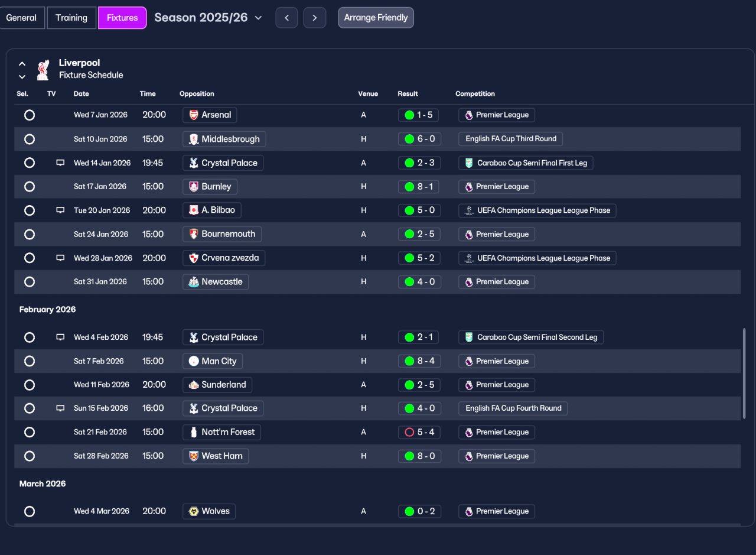
Task: Click the Sunderland club badge
Action: tap(194, 385)
